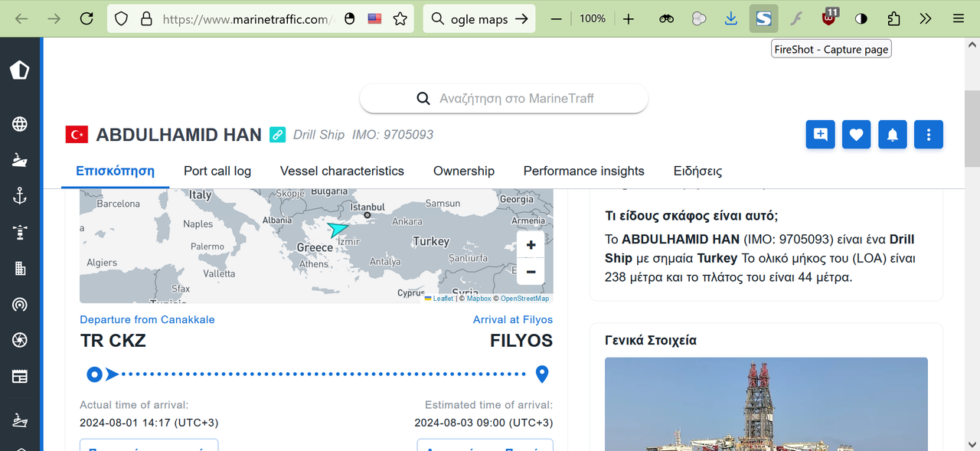Zoom in with browser plus button
The width and height of the screenshot is (980, 451).
tap(629, 18)
